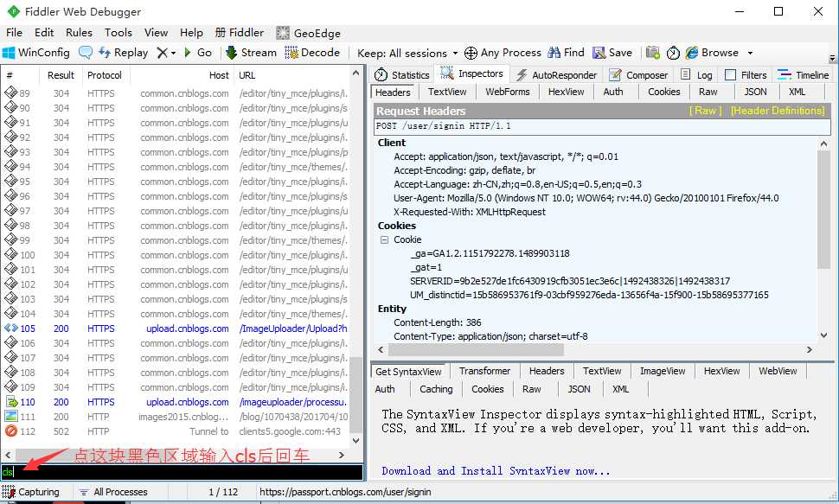Click session list scroll-down arrow
This screenshot has height=504, width=839.
(x=355, y=441)
